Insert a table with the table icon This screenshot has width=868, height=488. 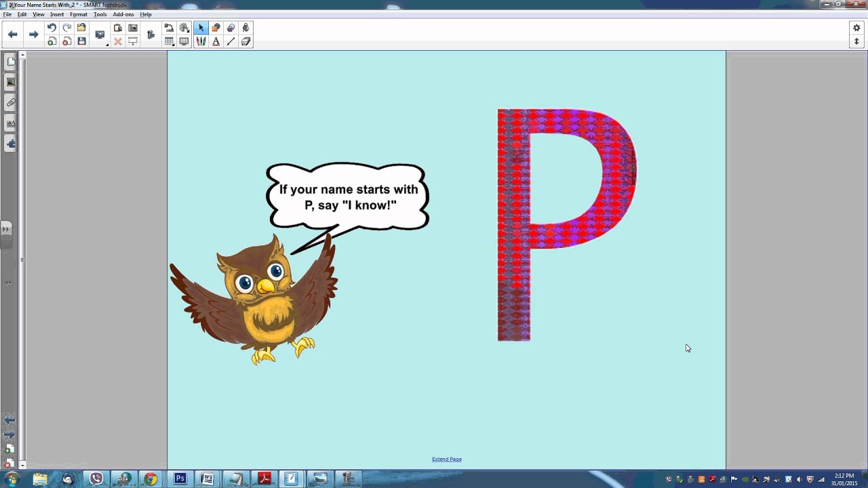[x=169, y=41]
